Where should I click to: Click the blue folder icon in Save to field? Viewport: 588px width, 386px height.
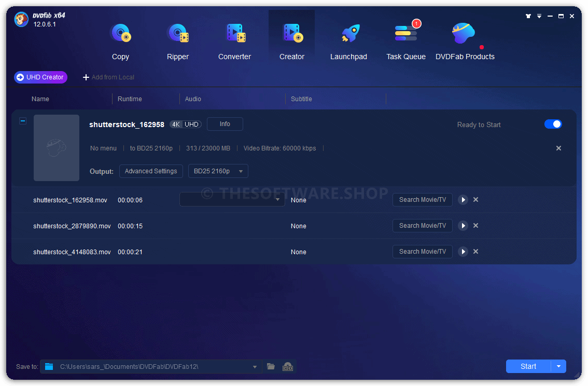pos(49,366)
